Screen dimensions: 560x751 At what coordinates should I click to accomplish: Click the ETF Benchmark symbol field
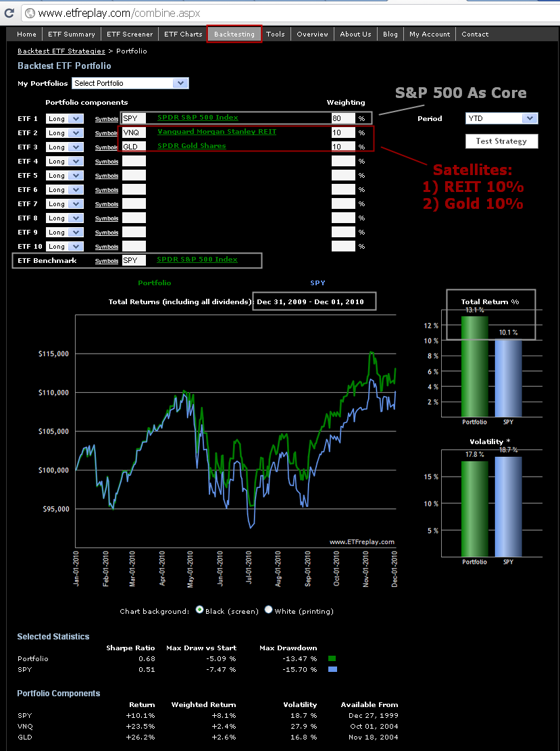pos(134,260)
